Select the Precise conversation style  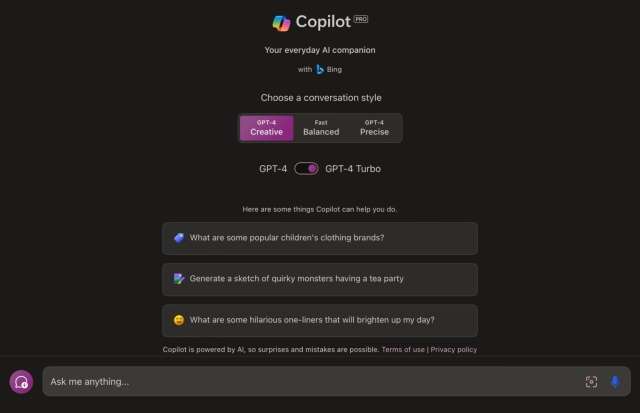pyautogui.click(x=374, y=128)
